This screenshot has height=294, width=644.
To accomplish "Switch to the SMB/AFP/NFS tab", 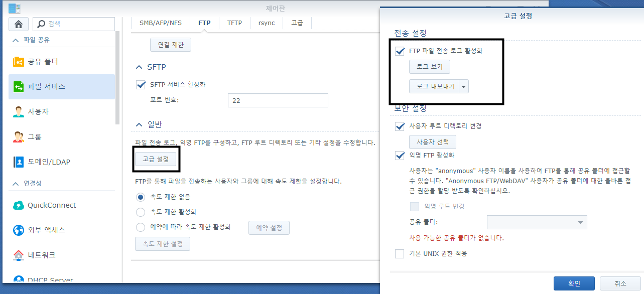I will tap(161, 23).
